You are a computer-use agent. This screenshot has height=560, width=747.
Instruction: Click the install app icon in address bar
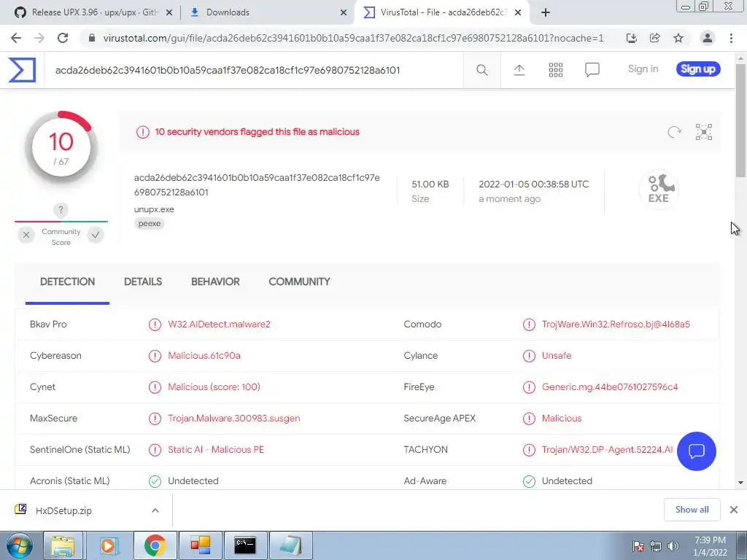coord(631,38)
